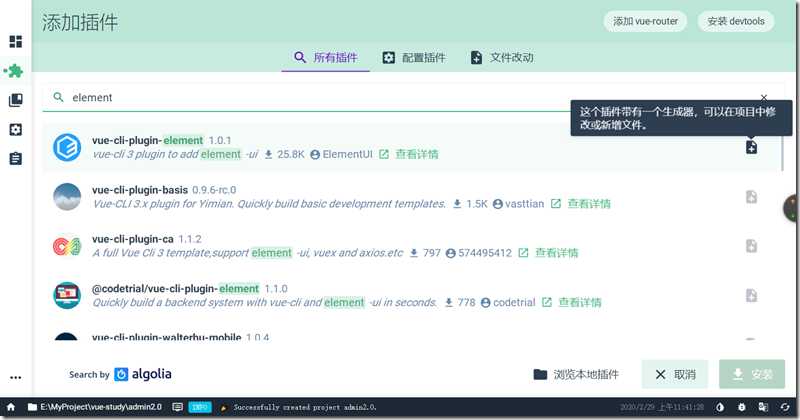
Task: Click the vue-cli-plugin-element logo thumbnail
Action: 67,147
